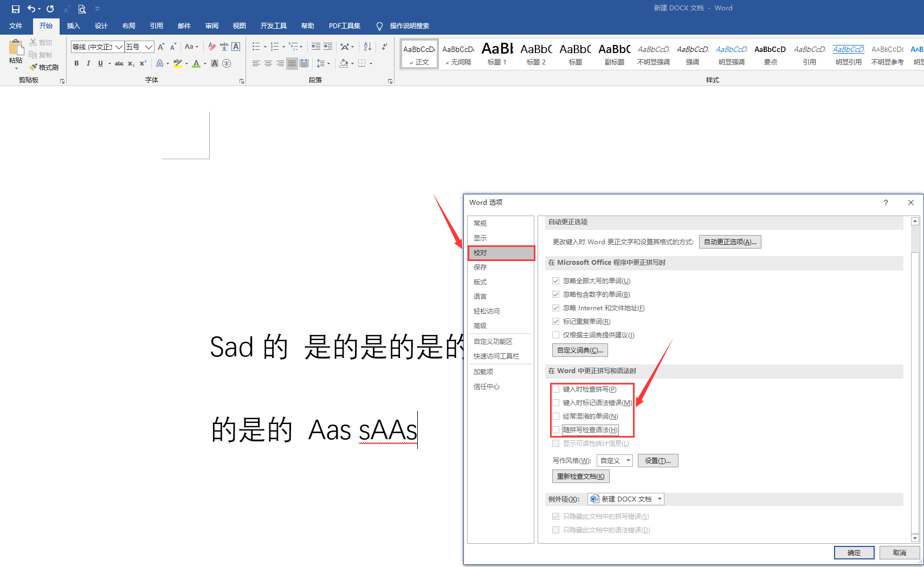Align text left
Viewport: 924px width, 567px height.
[256, 63]
